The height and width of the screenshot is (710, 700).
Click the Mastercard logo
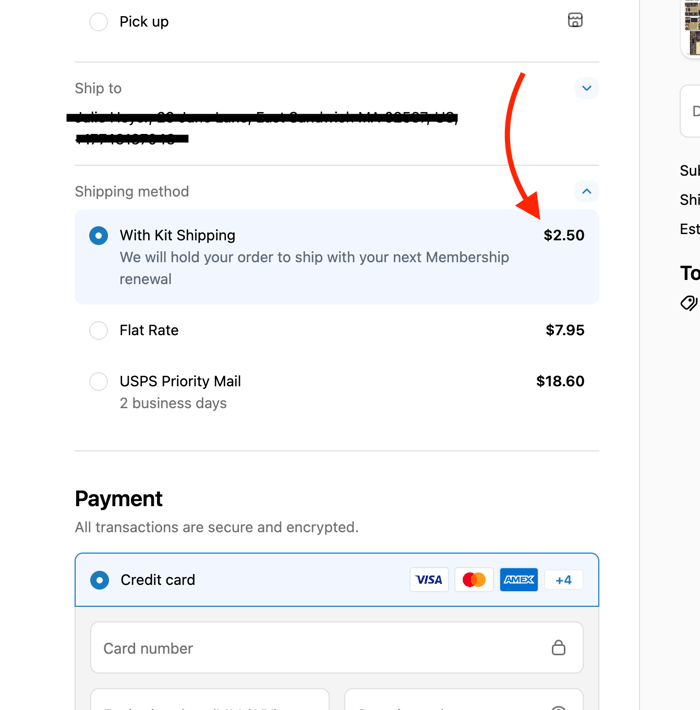pos(474,580)
